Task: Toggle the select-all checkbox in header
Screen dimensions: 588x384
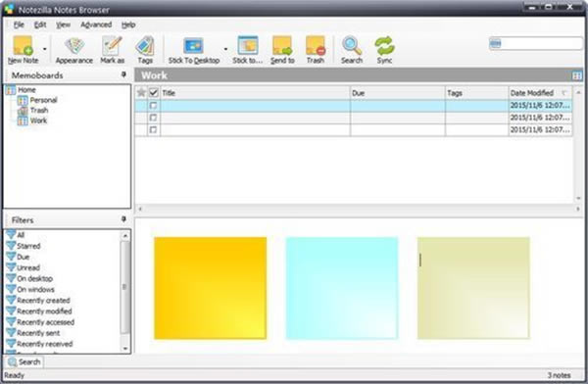Action: pos(154,93)
